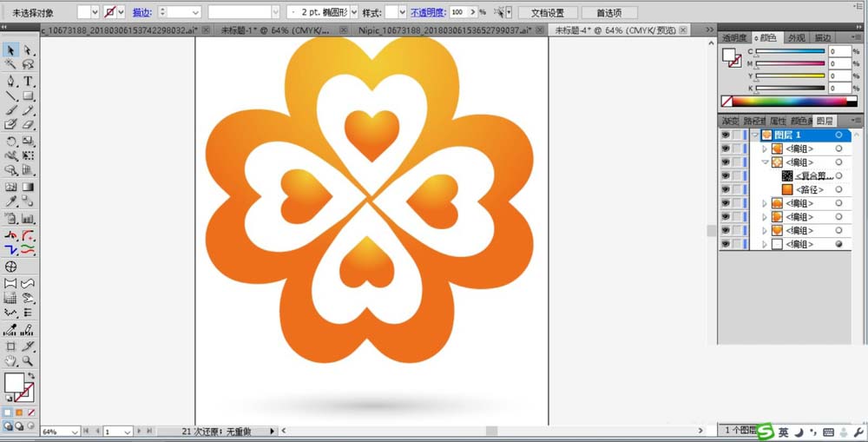Screen dimensions: 868x442
Task: Choose the Line Segment tool
Action: (x=10, y=96)
